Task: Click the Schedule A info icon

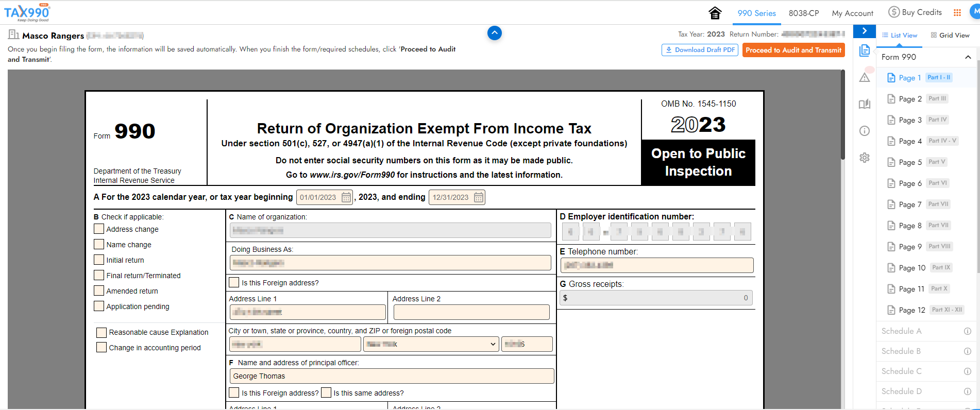Action: coord(968,331)
